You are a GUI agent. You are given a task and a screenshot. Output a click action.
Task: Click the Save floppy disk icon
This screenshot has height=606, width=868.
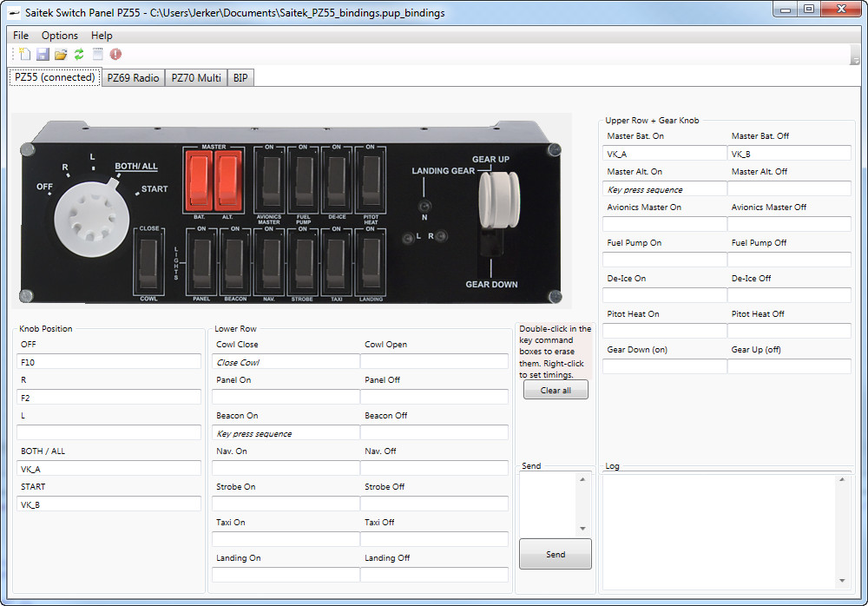coord(43,54)
